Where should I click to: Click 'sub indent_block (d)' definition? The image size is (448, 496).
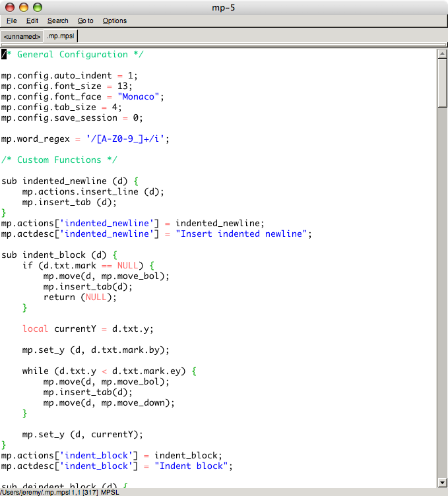tap(59, 255)
